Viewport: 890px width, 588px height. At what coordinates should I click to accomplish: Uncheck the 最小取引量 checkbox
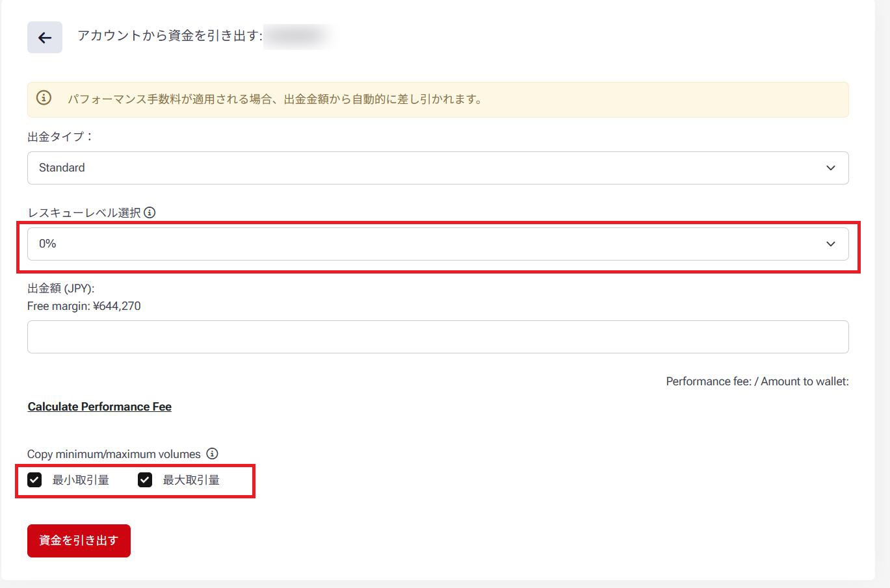[x=34, y=480]
